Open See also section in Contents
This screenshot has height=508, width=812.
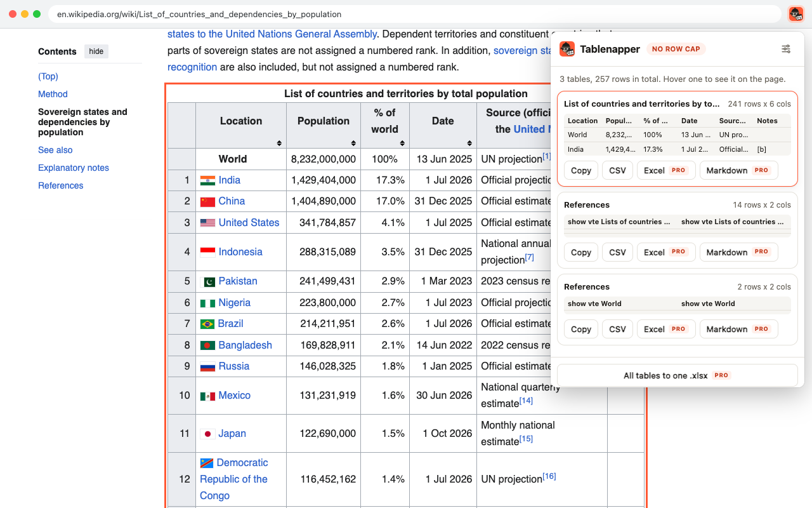[55, 150]
